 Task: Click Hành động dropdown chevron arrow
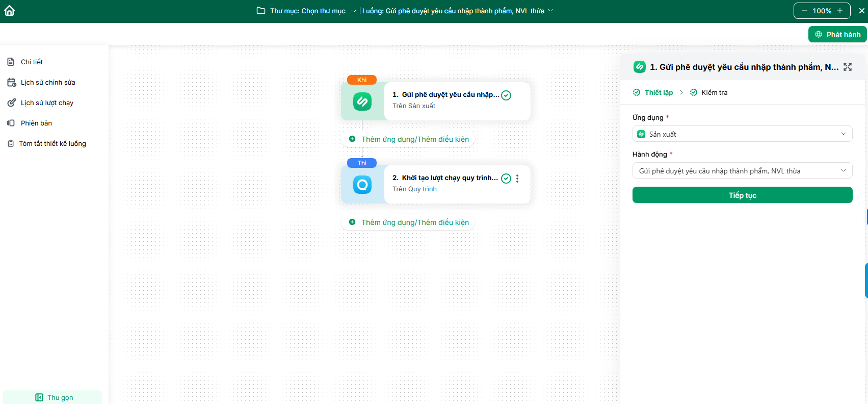point(844,170)
